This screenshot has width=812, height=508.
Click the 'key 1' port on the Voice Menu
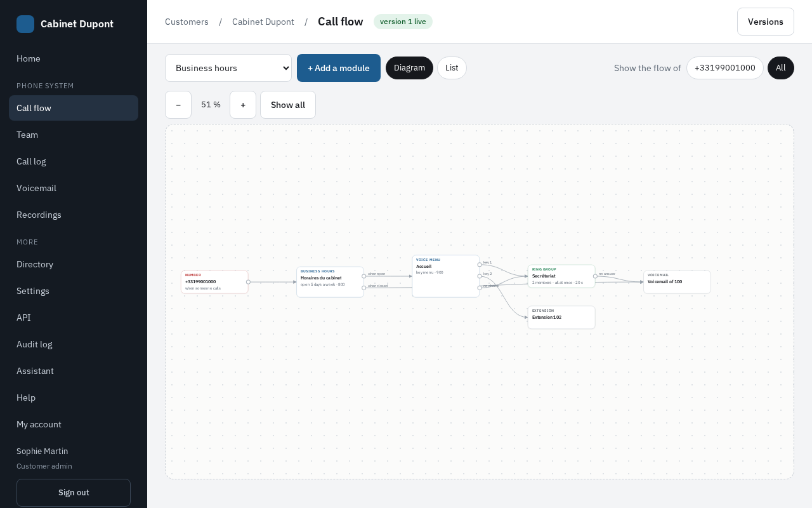[x=479, y=265]
